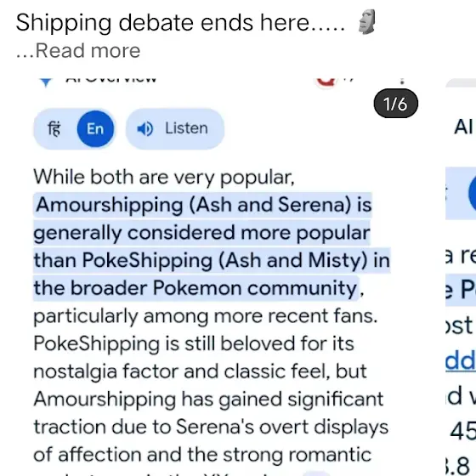
Task: Open the three-dot overflow menu
Action: pyautogui.click(x=402, y=81)
